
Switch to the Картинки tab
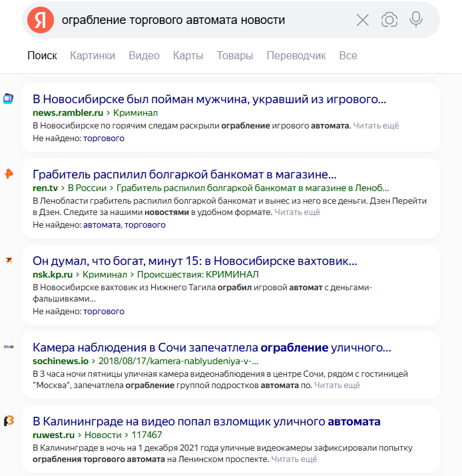pos(93,56)
